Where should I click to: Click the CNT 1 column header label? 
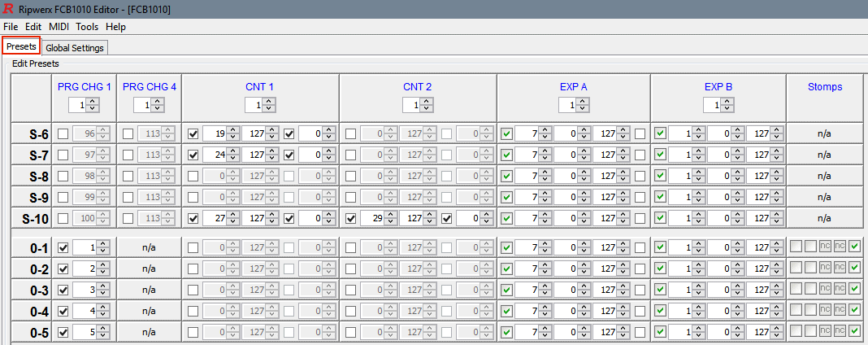(259, 87)
